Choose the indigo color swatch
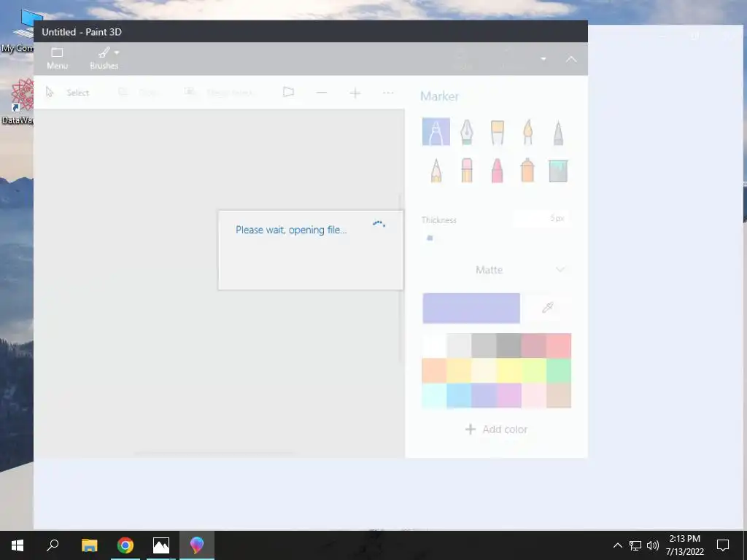 pyautogui.click(x=484, y=396)
